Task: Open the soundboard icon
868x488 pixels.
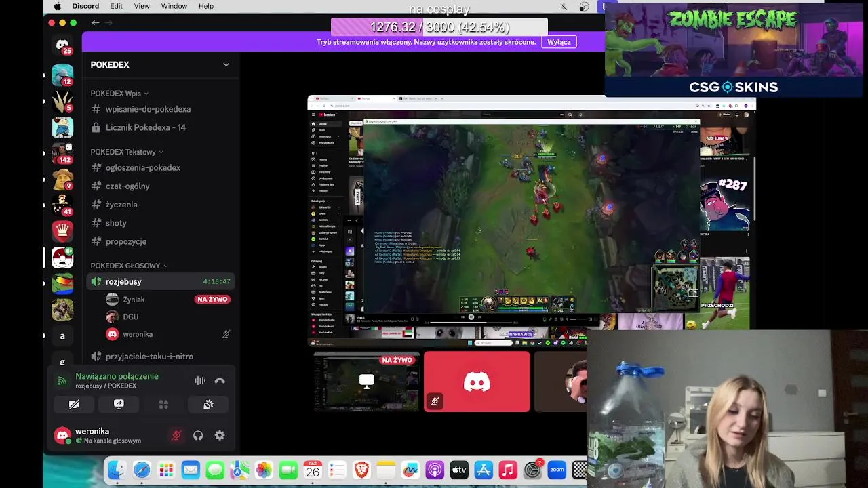Action: (208, 404)
